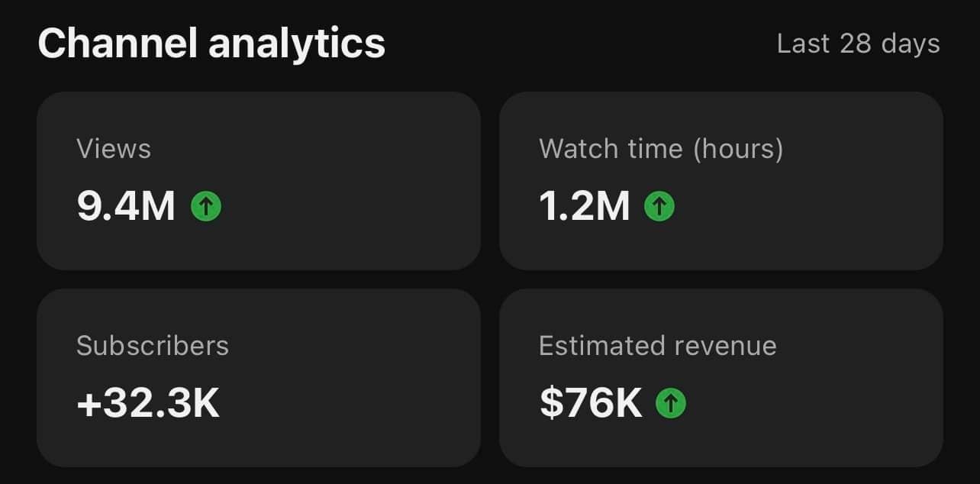Click the green up arrow beside 9.4M views

[206, 205]
